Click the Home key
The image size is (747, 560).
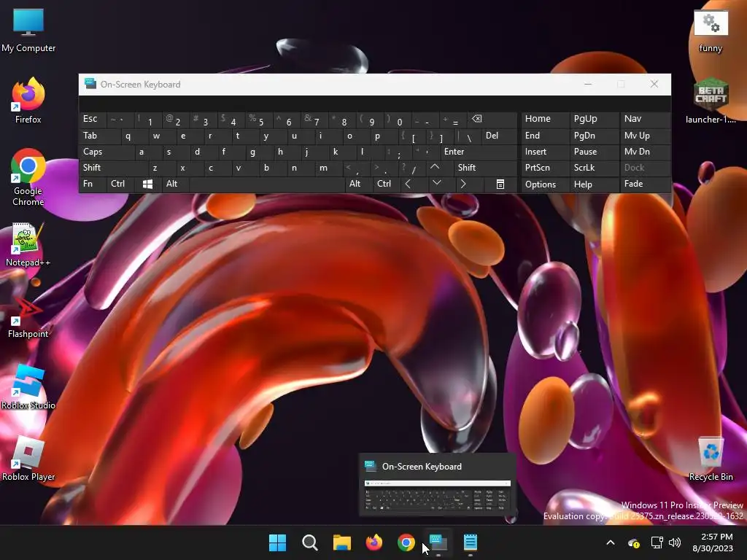pyautogui.click(x=544, y=119)
